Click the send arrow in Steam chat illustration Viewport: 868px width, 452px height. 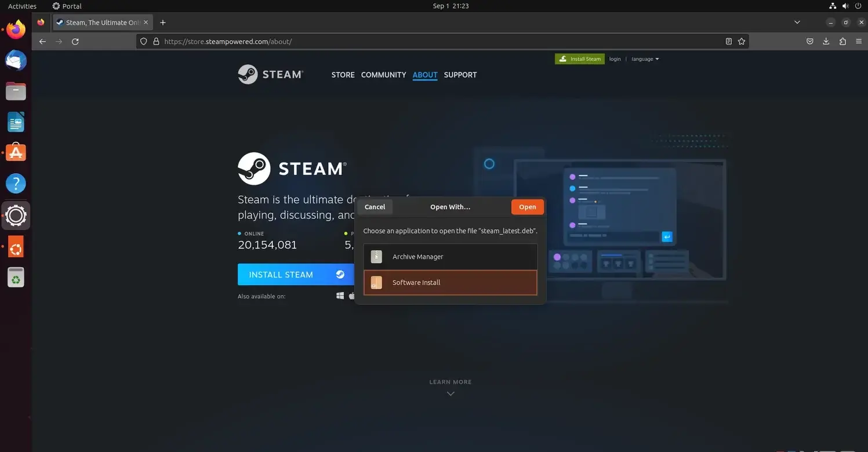(x=667, y=236)
